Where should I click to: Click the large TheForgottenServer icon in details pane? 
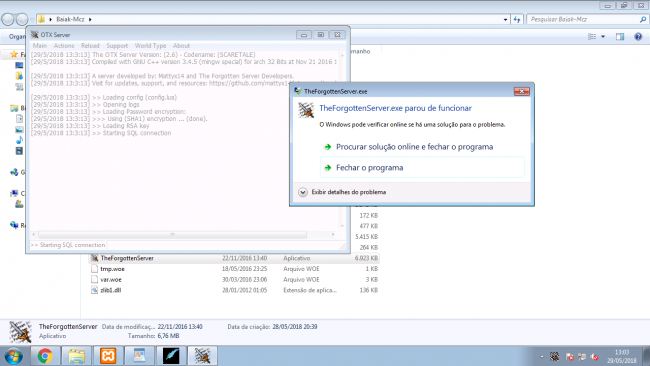(20, 332)
